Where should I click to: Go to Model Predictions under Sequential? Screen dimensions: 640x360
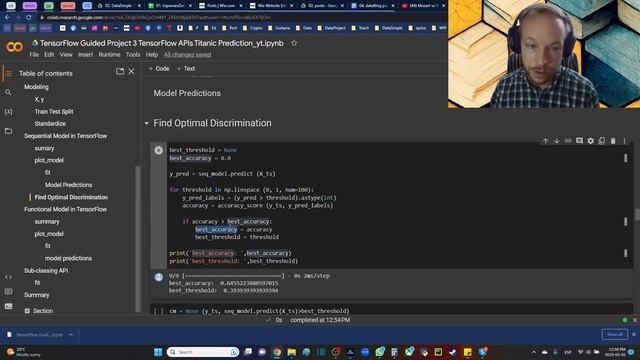coord(68,185)
